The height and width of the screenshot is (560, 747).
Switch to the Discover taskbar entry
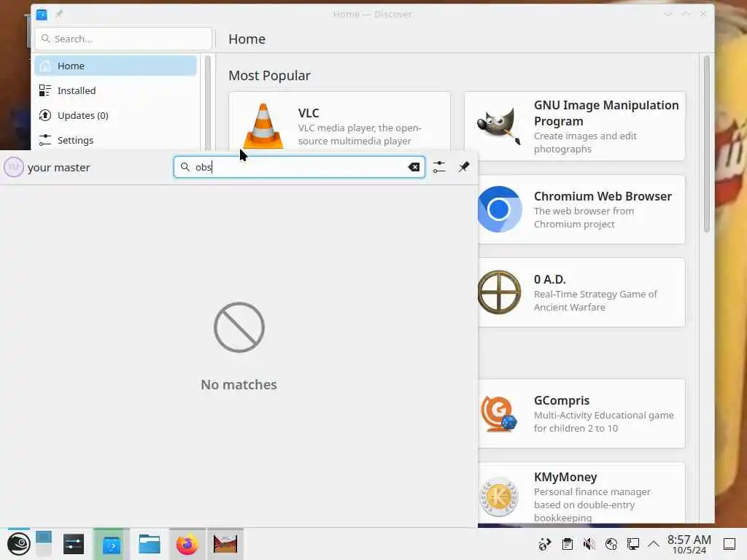pos(112,544)
